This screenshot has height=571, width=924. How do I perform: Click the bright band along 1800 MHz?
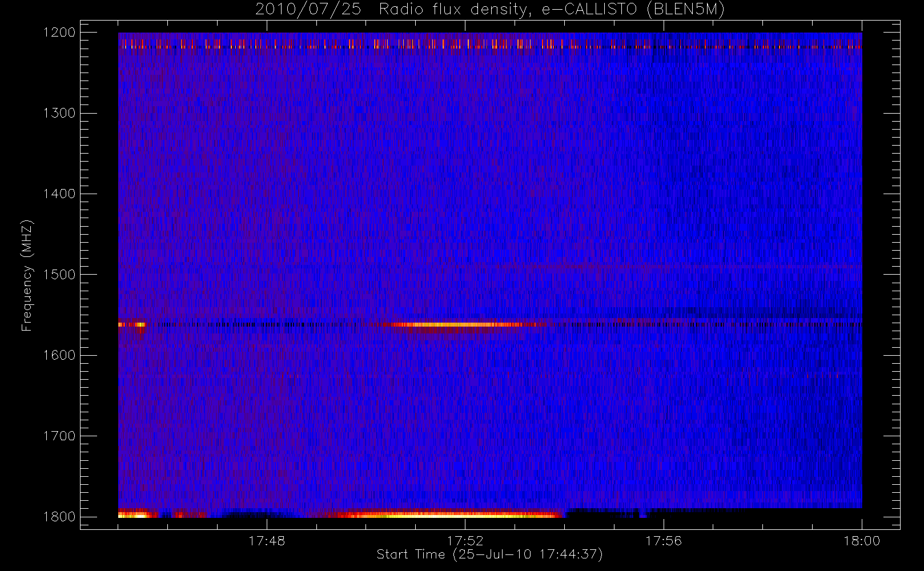point(448,514)
